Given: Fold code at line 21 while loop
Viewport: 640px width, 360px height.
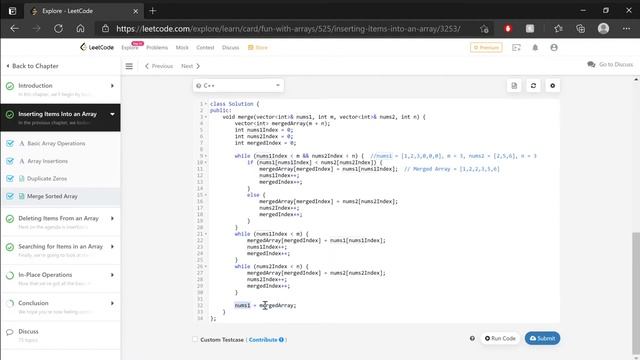Looking at the screenshot, I should [x=206, y=234].
